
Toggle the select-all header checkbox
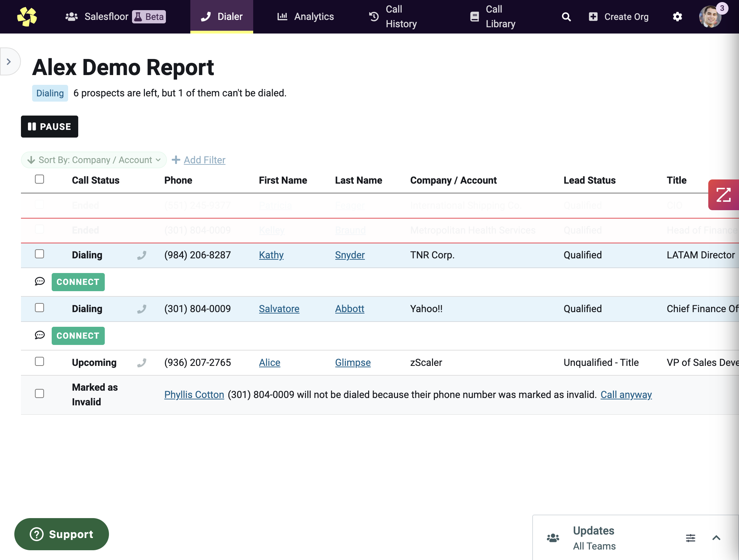click(39, 179)
